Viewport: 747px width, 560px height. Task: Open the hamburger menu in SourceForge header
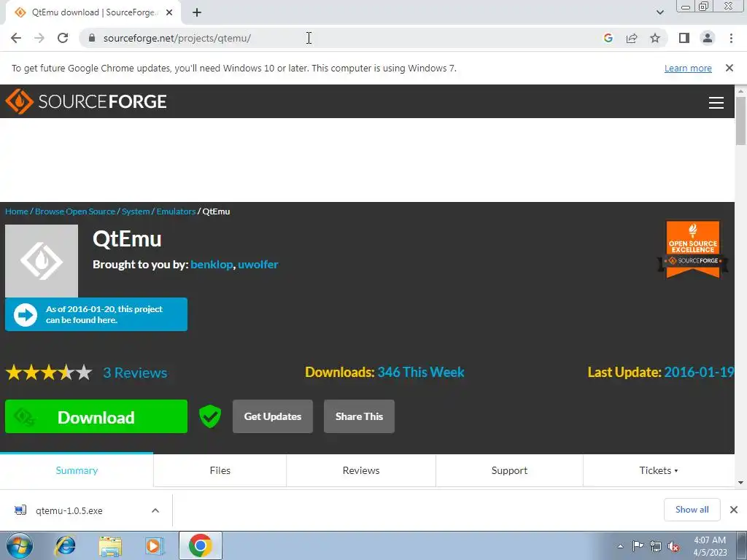point(716,102)
